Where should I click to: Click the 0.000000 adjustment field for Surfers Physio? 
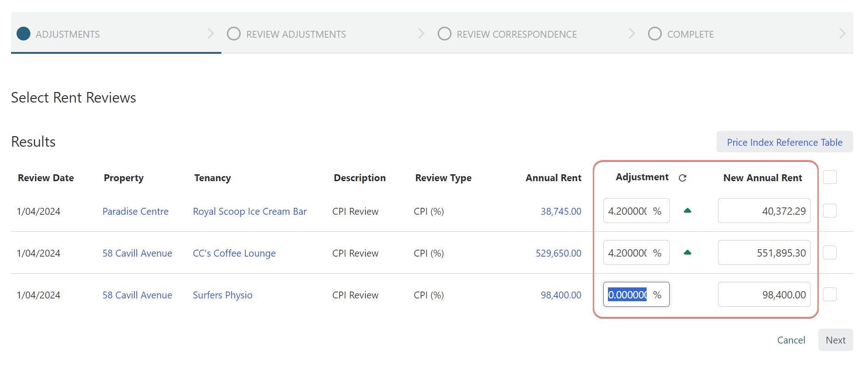pos(636,294)
